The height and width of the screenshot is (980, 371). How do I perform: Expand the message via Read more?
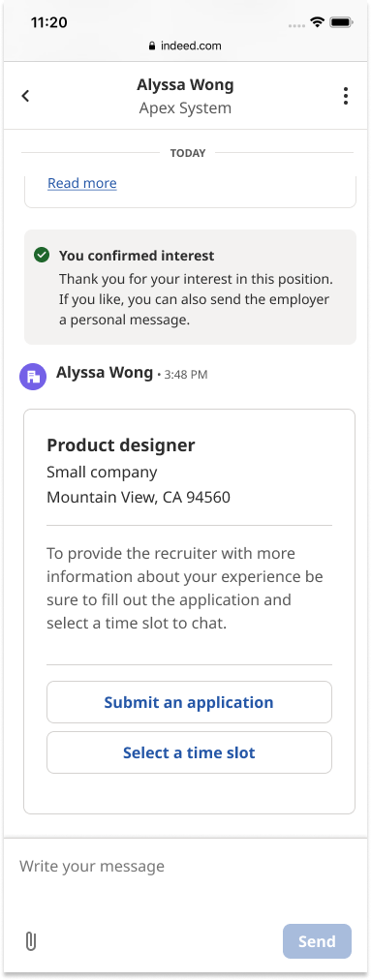82,183
